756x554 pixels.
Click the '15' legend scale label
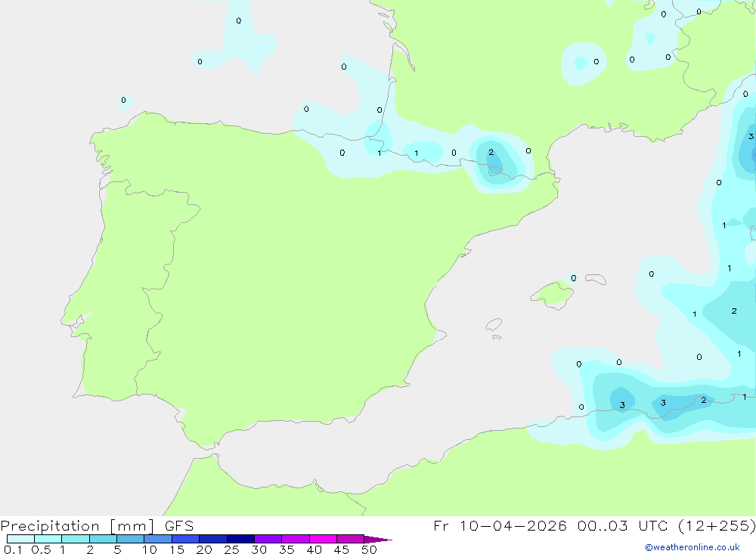177,549
